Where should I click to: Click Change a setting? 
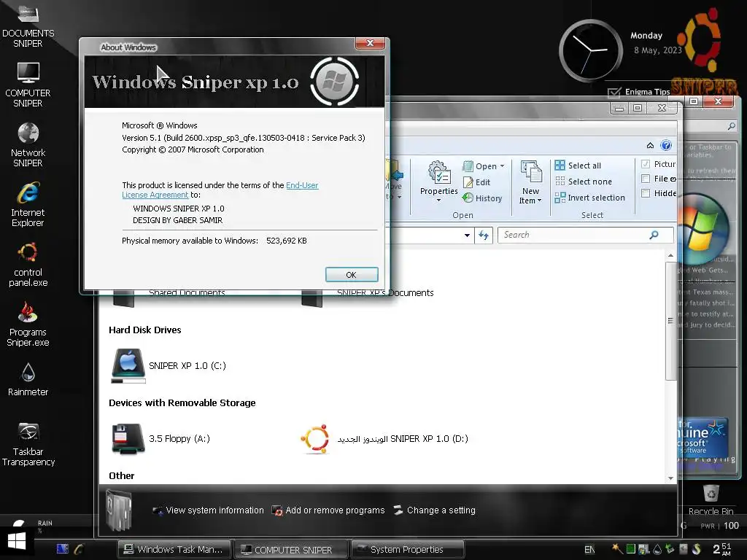click(x=435, y=510)
